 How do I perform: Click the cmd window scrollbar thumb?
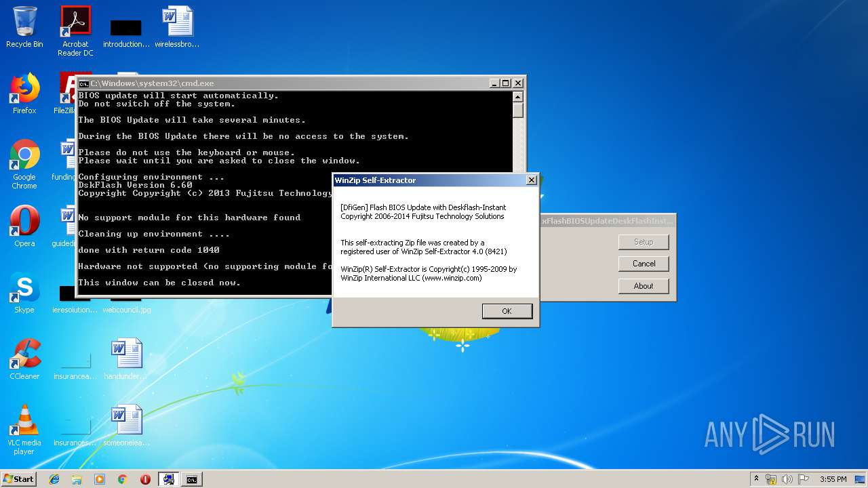coord(518,110)
